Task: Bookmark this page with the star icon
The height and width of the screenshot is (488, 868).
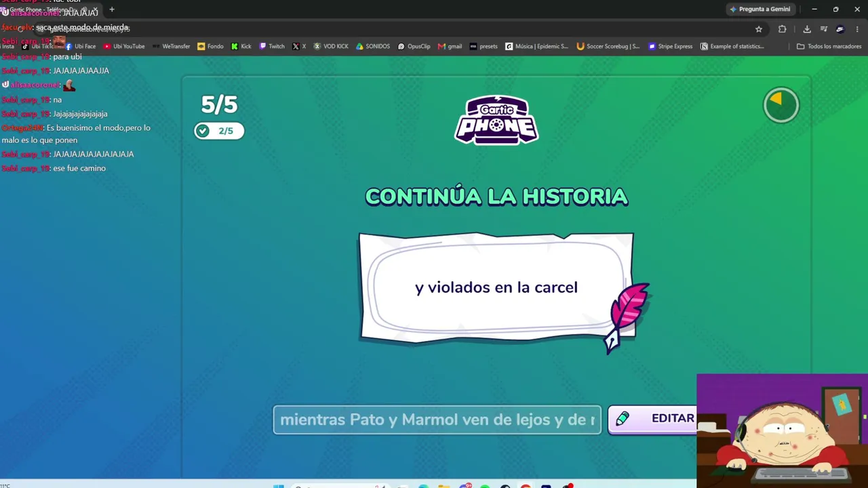Action: pyautogui.click(x=759, y=29)
